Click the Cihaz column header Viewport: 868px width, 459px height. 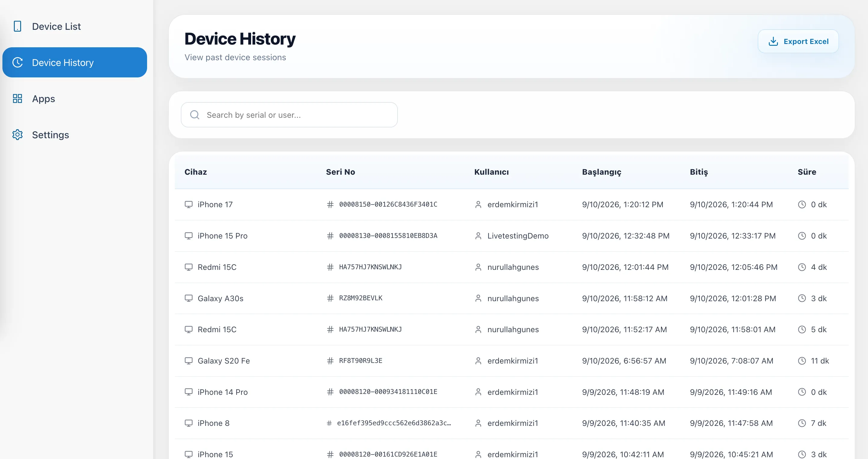pos(195,172)
